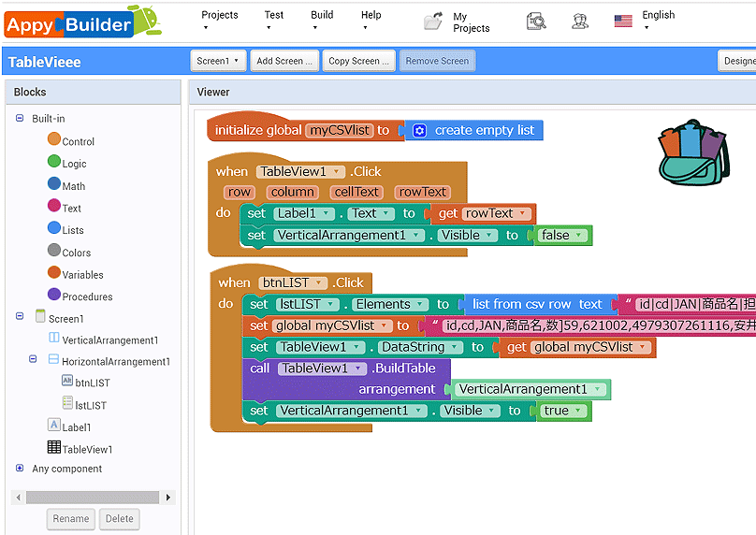Click the blocks panel horizontal scrollbar

(93, 497)
